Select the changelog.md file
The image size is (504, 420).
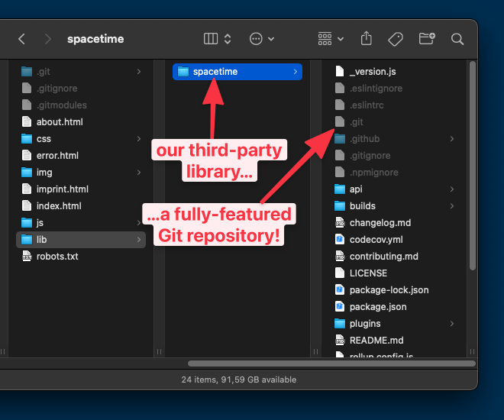pos(380,223)
